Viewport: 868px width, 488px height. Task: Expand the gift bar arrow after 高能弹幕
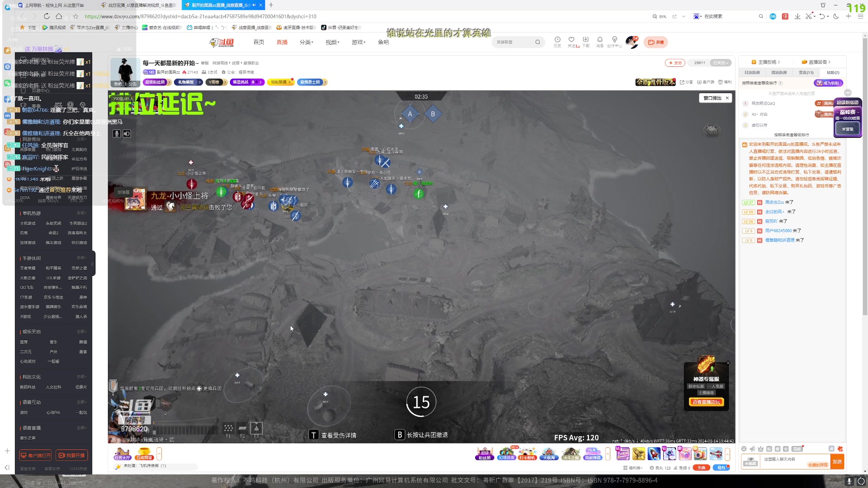click(608, 453)
